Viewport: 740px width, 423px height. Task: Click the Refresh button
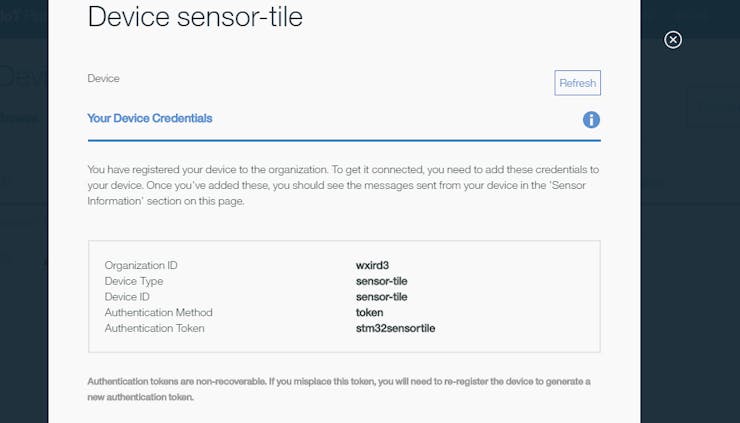coord(577,83)
